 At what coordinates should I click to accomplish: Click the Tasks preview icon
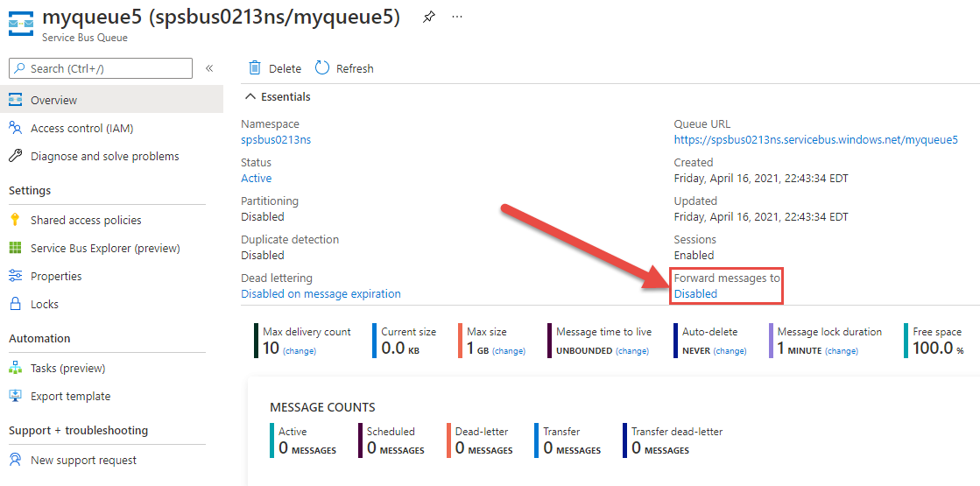pyautogui.click(x=16, y=368)
